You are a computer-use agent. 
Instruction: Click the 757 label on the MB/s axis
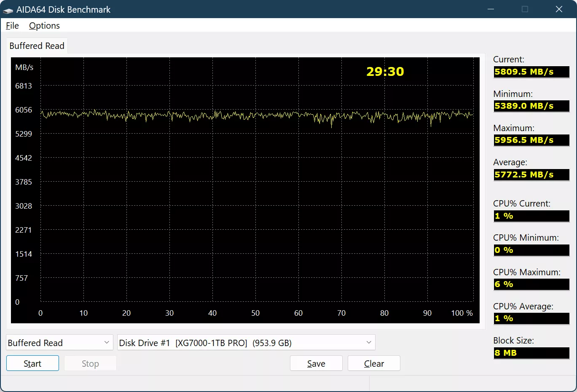click(x=21, y=278)
